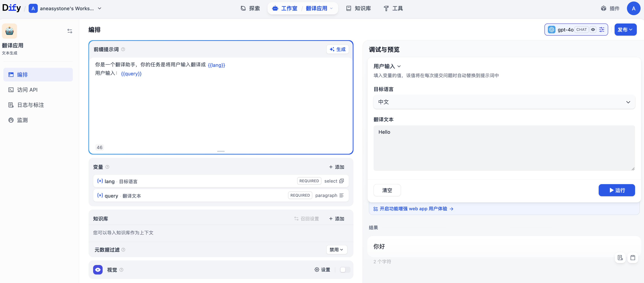The image size is (644, 283).
Task: Click the 运行 run button
Action: click(617, 190)
